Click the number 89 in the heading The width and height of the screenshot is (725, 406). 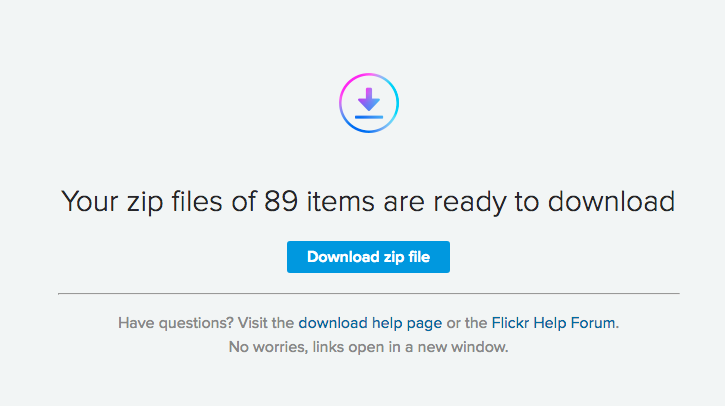coord(281,202)
